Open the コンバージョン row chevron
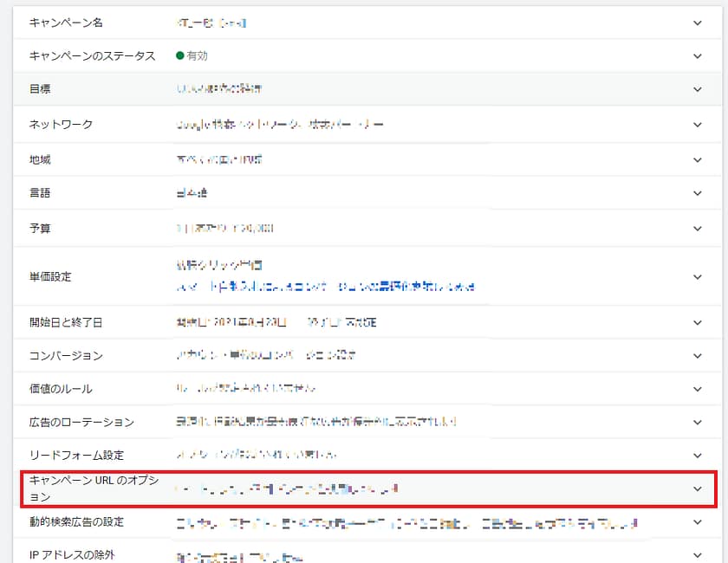This screenshot has width=728, height=563. 698,356
